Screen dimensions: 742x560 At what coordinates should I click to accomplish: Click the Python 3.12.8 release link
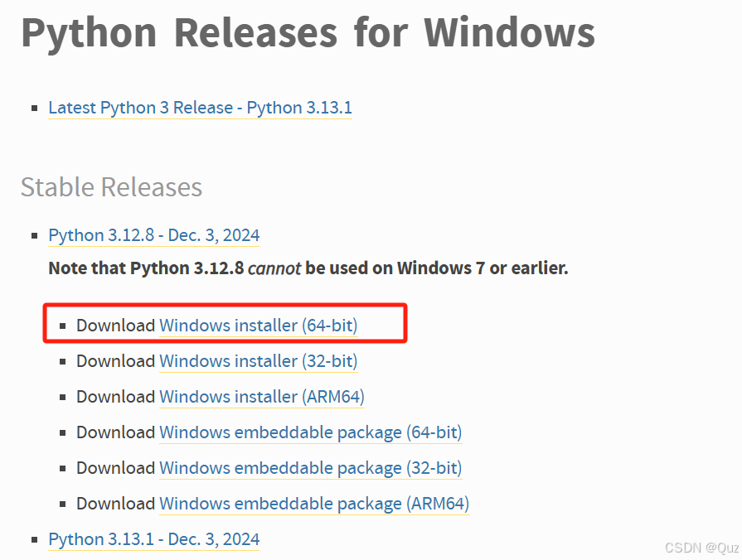[98, 235]
